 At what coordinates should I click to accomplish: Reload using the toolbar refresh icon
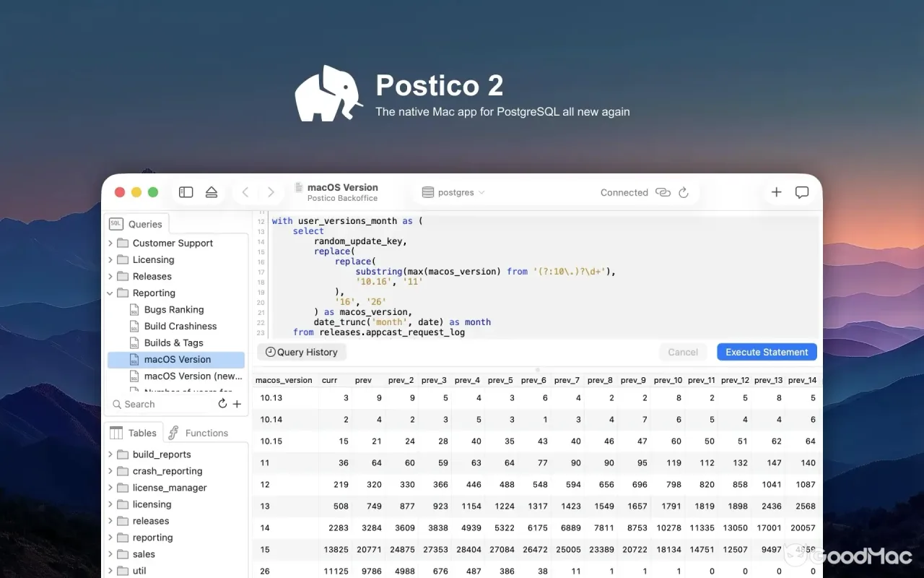click(x=684, y=192)
